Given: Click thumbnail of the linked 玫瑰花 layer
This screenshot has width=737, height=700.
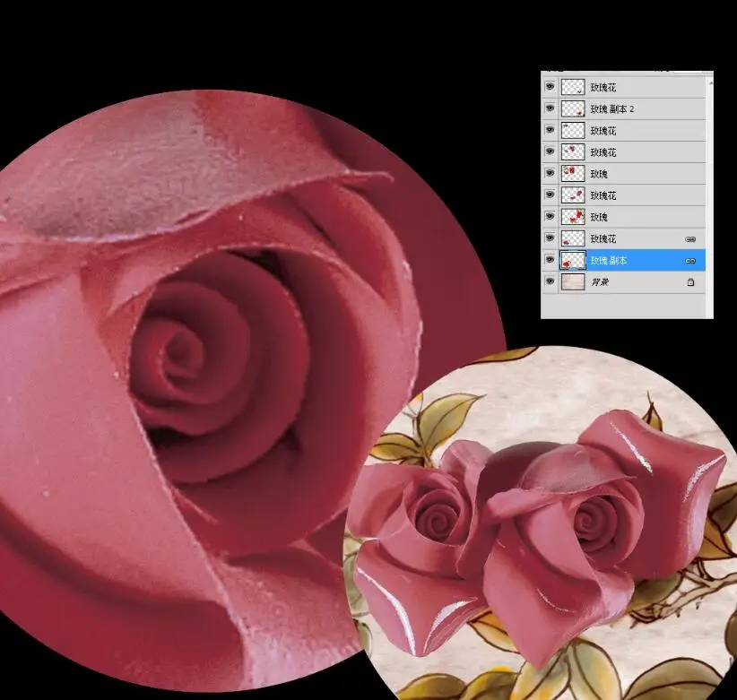Looking at the screenshot, I should pos(573,238).
